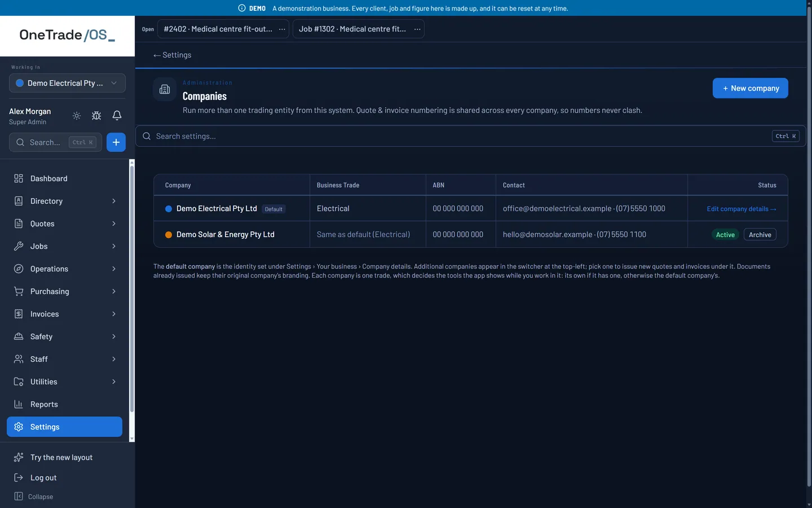Click the Settings gear icon in sidebar
This screenshot has width=812, height=508.
pos(19,427)
